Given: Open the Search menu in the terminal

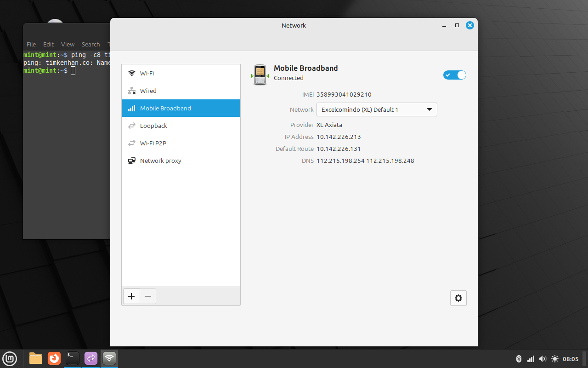Looking at the screenshot, I should tap(90, 44).
